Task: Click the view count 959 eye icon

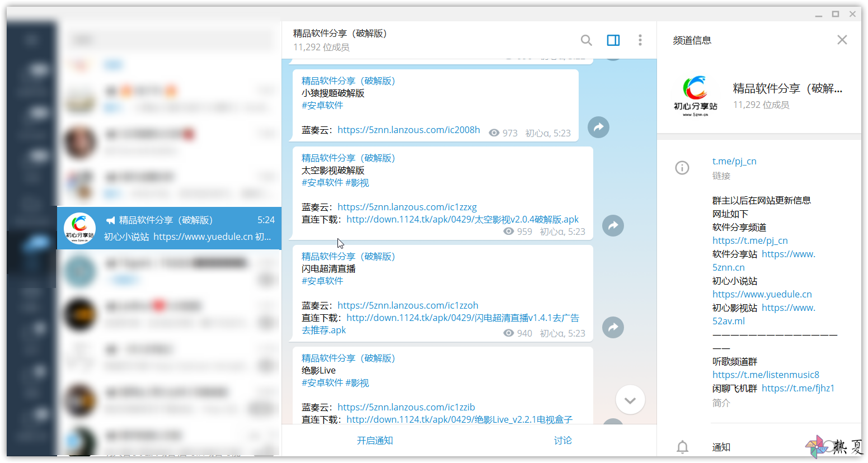Action: coord(509,232)
